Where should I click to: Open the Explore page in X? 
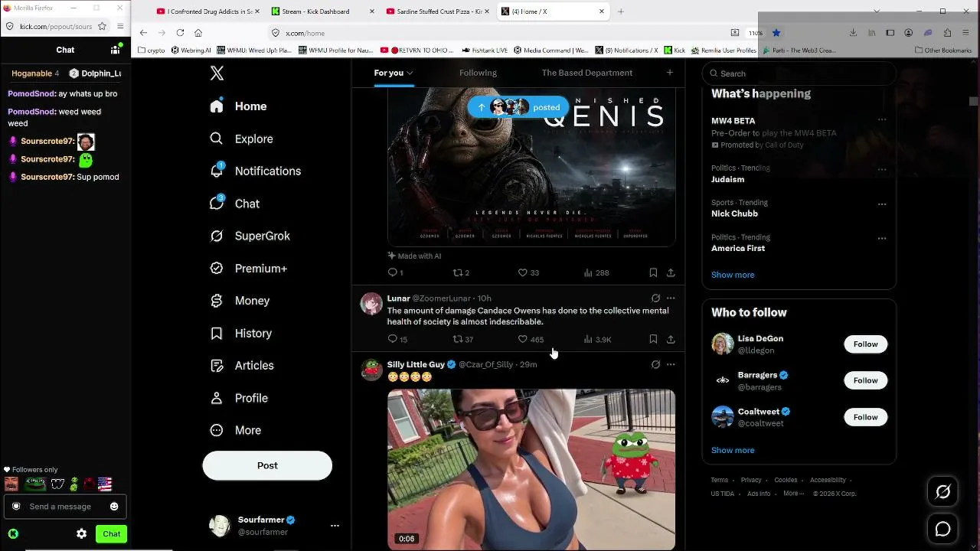pyautogui.click(x=242, y=139)
